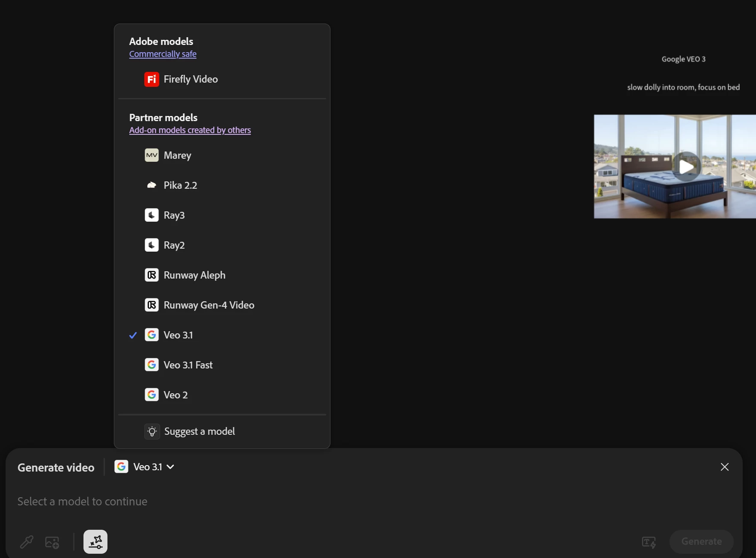Choose Runway Aleph model
Viewport: 756px width, 558px height.
point(222,275)
